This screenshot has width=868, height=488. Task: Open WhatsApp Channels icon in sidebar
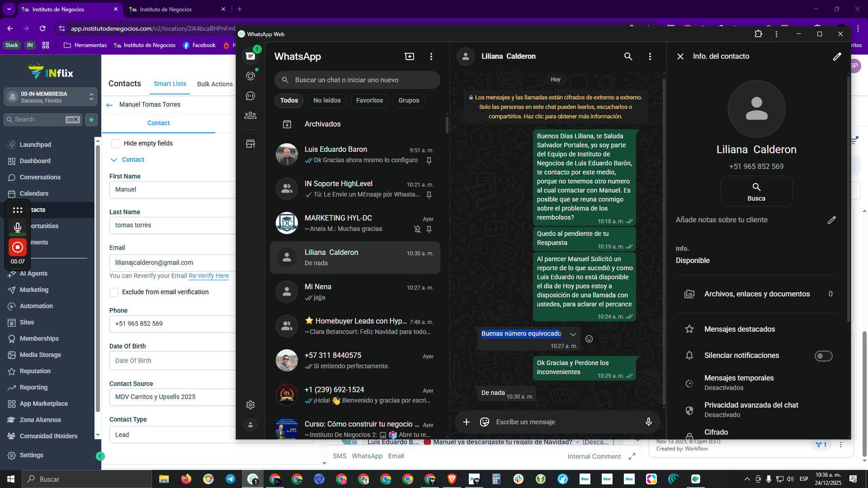(250, 96)
